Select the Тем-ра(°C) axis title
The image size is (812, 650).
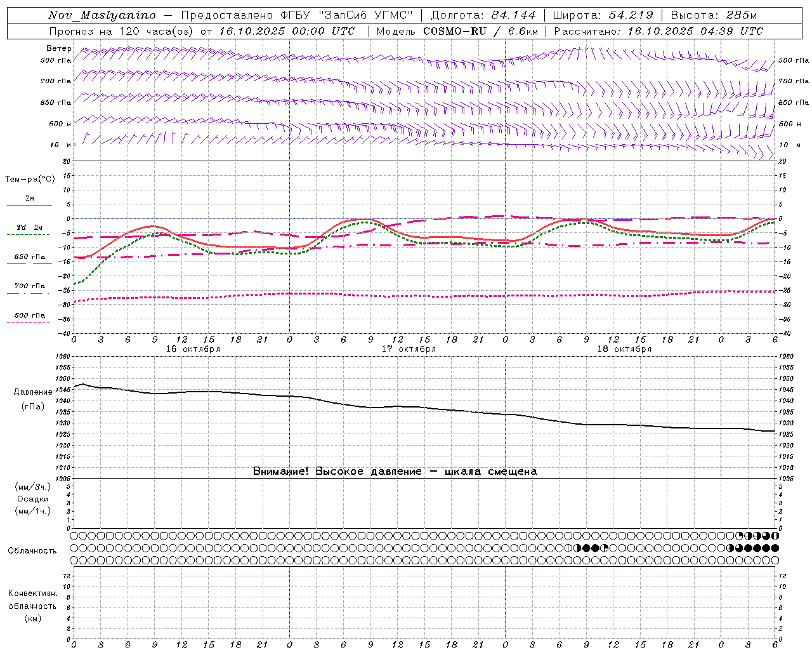click(30, 180)
